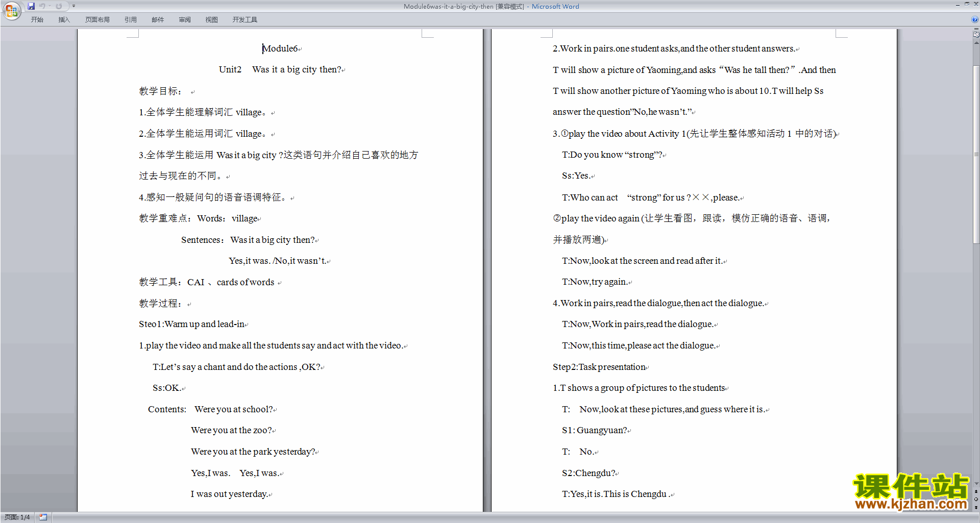
Task: Click the vertical scrollbar down arrow
Action: click(x=976, y=483)
